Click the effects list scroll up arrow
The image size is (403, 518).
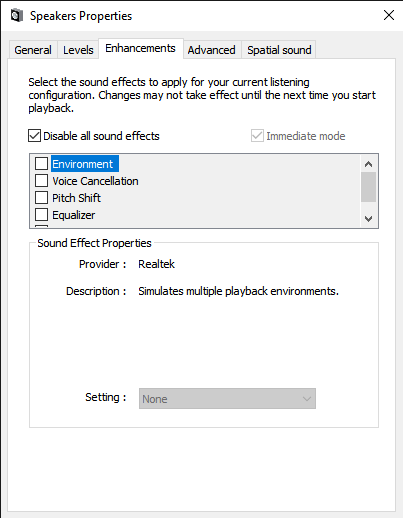point(368,164)
